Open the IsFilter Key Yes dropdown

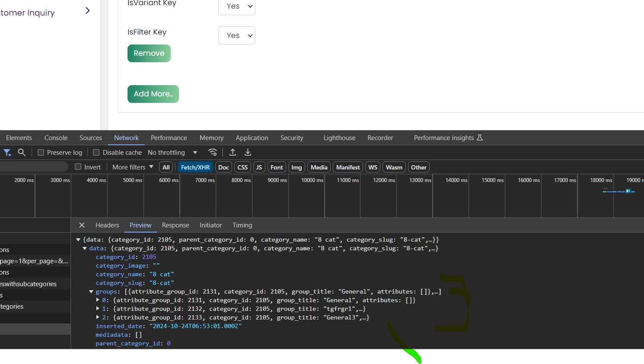237,35
